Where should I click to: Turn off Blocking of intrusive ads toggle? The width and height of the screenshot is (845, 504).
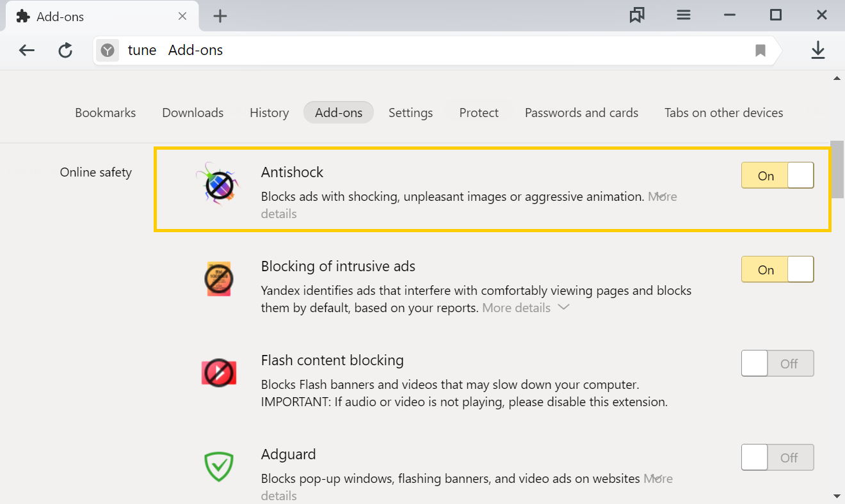[777, 269]
